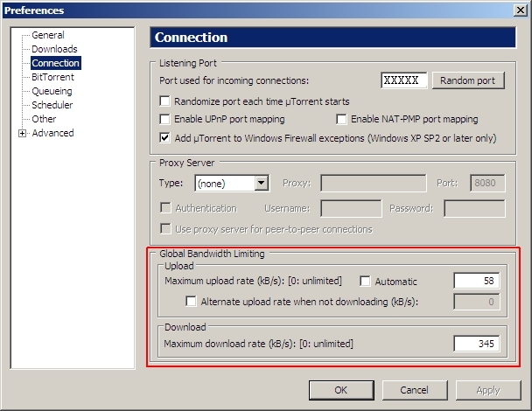The height and width of the screenshot is (411, 532).
Task: Open the General preferences page
Action: click(48, 35)
